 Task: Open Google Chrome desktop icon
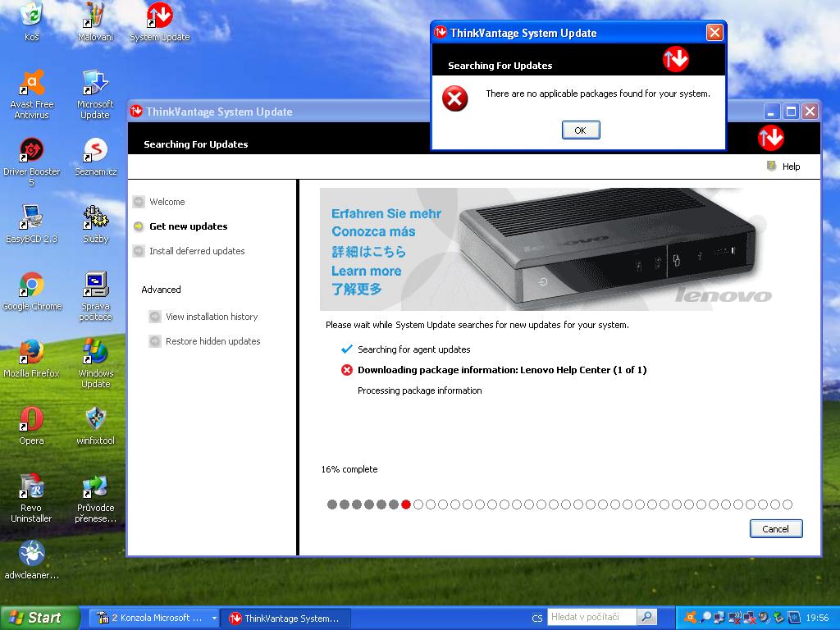pos(32,290)
